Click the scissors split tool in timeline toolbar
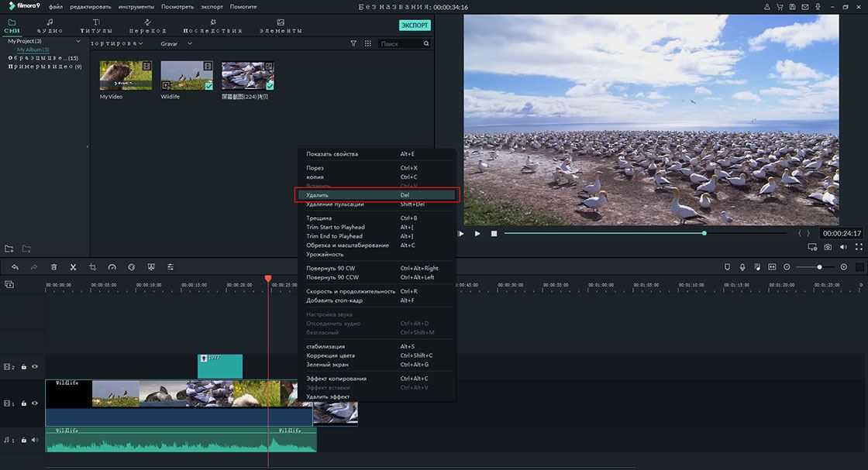 pyautogui.click(x=73, y=267)
